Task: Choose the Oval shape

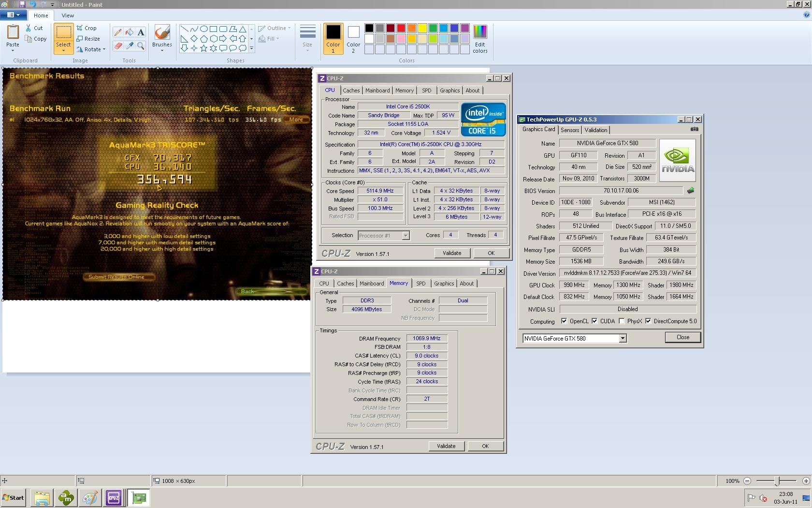Action: 203,29
